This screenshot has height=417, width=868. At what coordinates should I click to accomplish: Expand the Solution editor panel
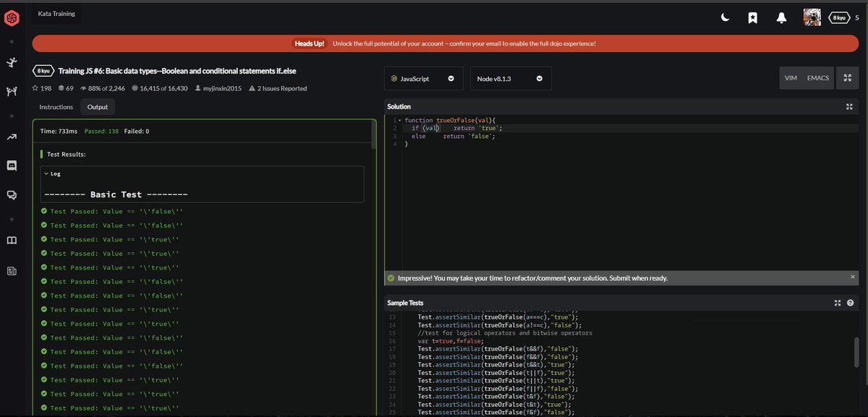849,106
